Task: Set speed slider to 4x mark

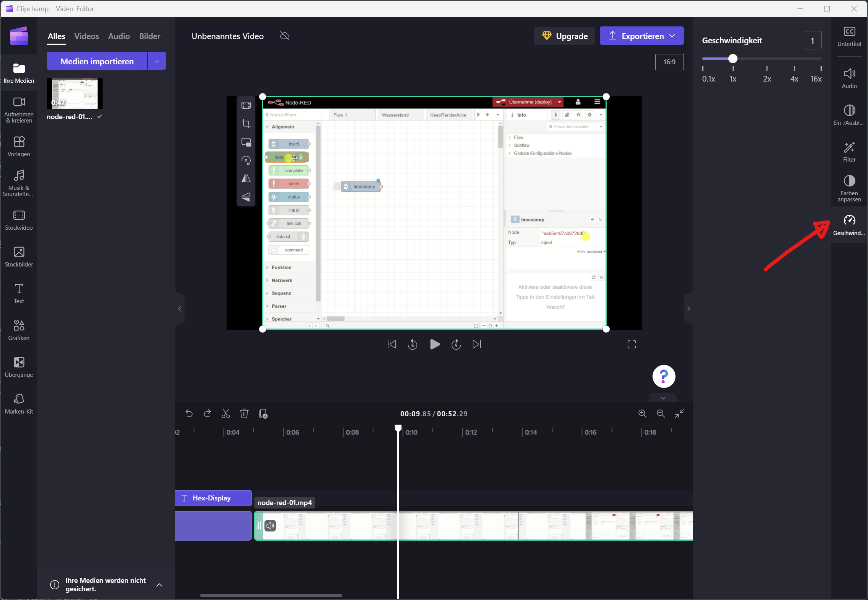Action: [x=794, y=59]
